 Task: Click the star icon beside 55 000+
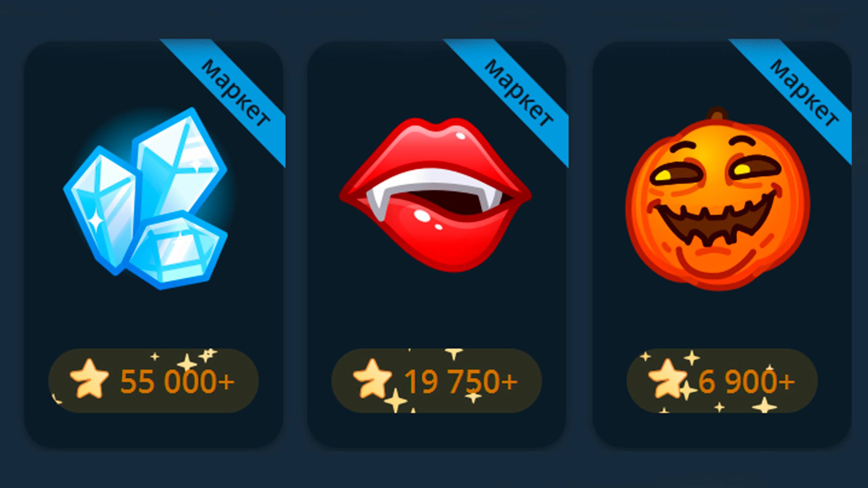point(89,379)
